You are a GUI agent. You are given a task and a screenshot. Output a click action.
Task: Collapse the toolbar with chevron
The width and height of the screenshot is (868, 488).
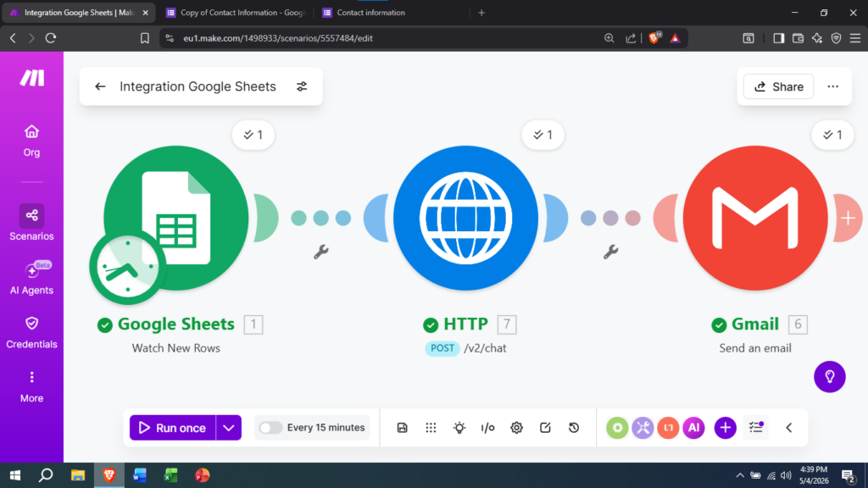tap(789, 428)
